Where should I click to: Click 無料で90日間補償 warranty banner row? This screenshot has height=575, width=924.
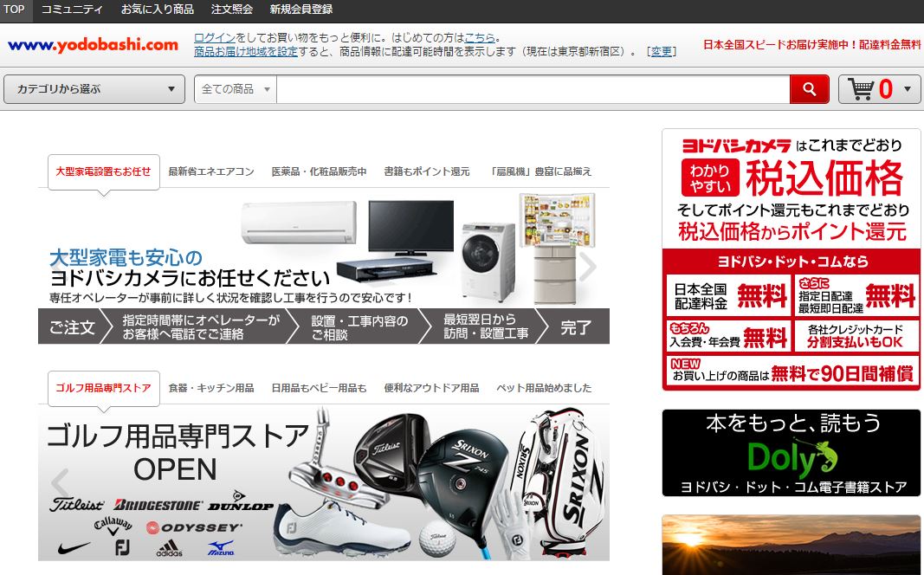point(792,371)
